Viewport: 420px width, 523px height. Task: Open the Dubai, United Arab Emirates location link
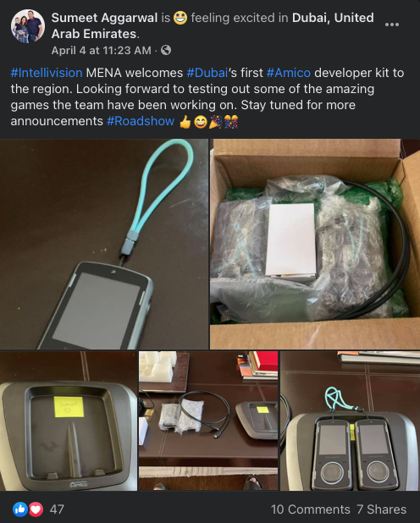pyautogui.click(x=213, y=25)
